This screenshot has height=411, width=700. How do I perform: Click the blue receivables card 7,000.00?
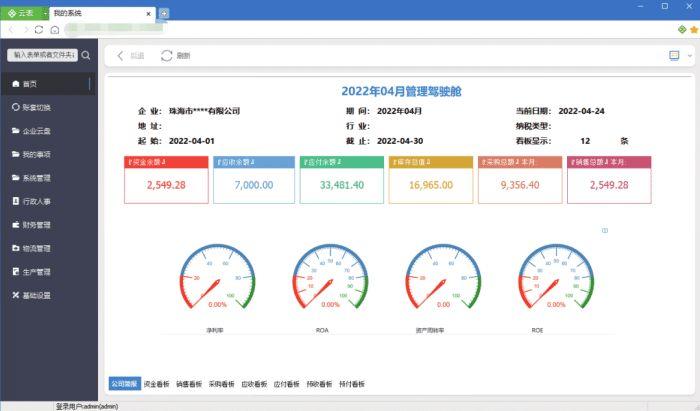254,180
